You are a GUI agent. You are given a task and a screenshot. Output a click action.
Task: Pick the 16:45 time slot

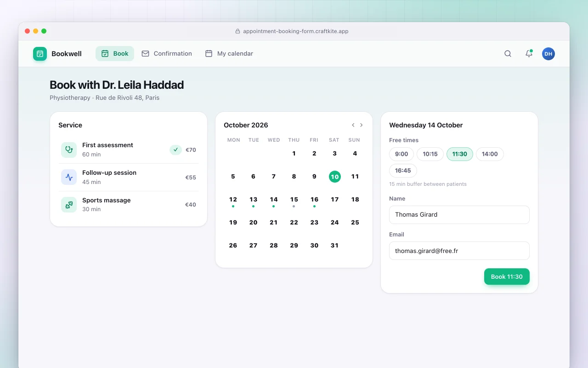pos(403,171)
